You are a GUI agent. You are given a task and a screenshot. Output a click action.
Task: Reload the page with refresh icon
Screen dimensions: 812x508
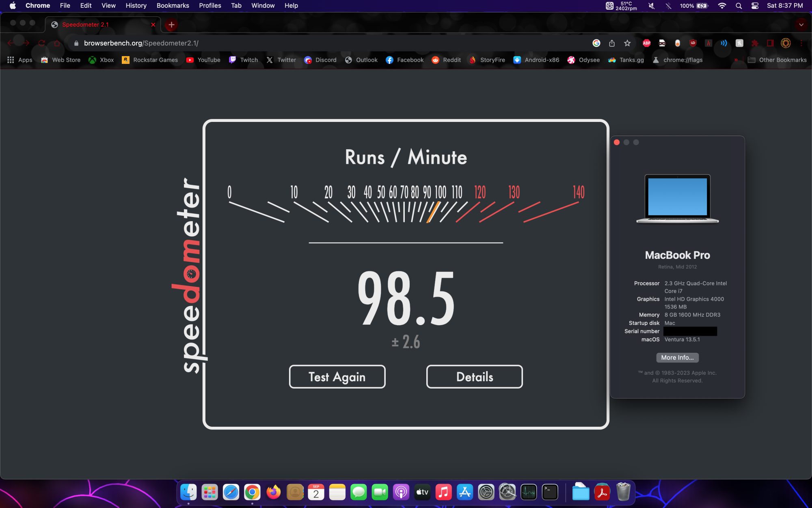coord(41,43)
